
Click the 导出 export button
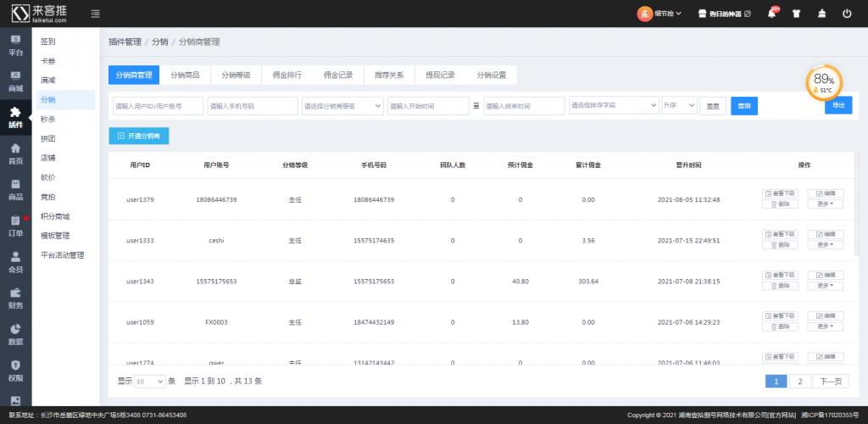(838, 104)
